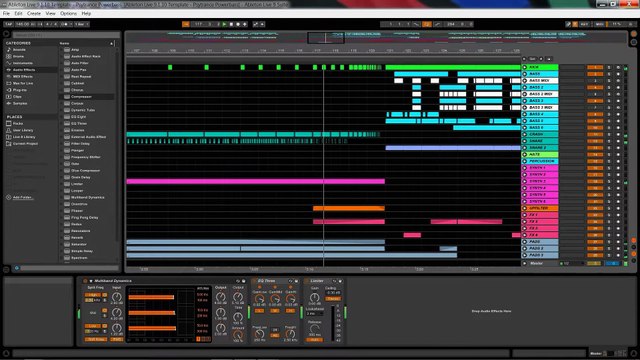Image resolution: width=640 pixels, height=360 pixels.
Task: Select the MIDI Effects category
Action: [x=23, y=76]
